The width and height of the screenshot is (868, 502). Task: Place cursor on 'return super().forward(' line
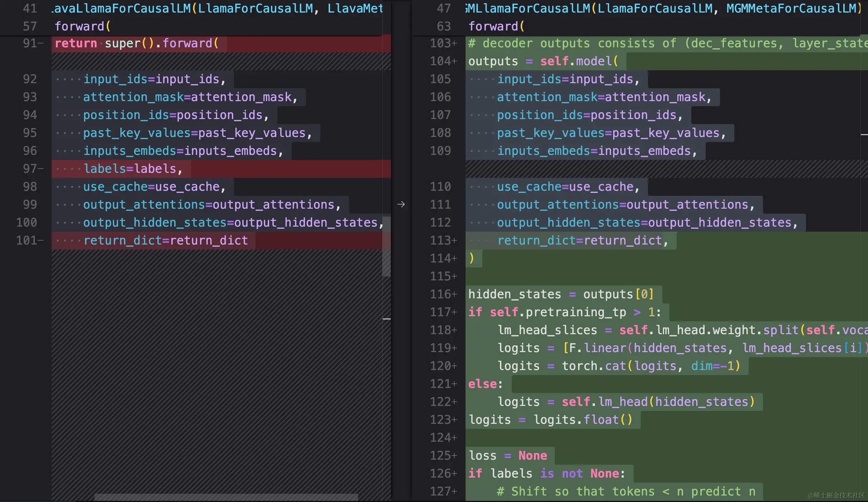[x=136, y=43]
